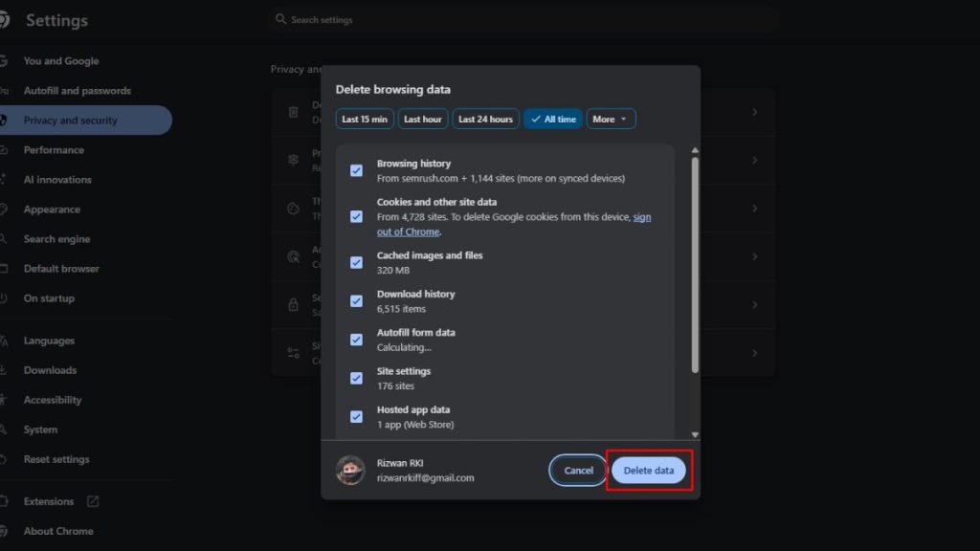Screen dimensions: 980x551
Task: Click the Search engine magnifier icon
Action: pyautogui.click(x=4, y=239)
